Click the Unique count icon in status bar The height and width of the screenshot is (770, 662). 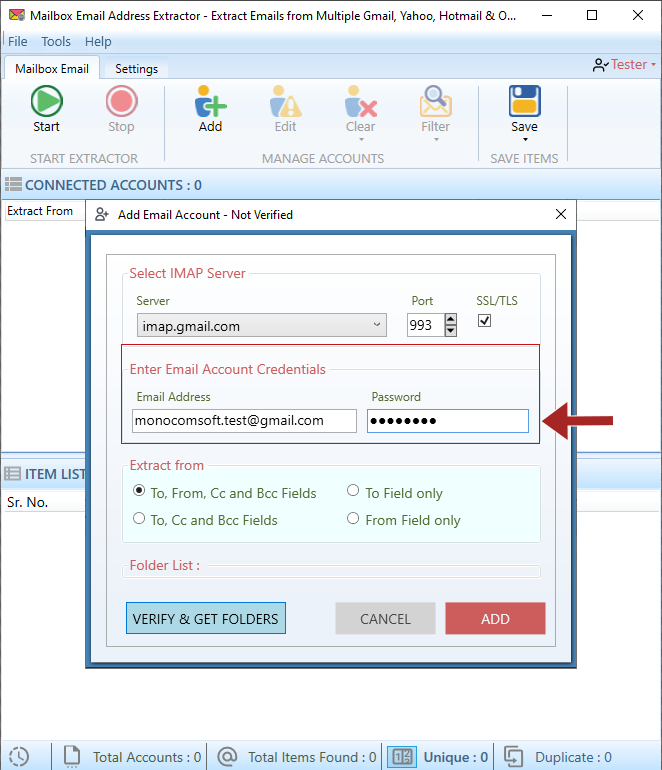[x=402, y=757]
